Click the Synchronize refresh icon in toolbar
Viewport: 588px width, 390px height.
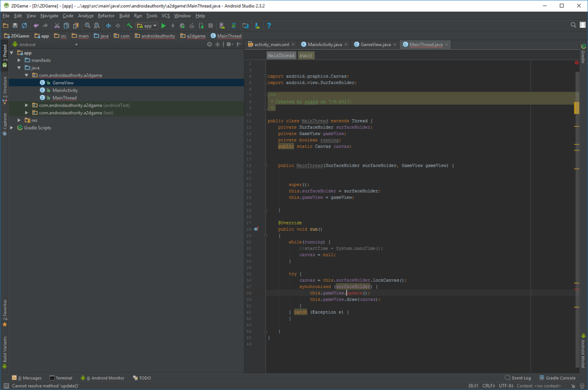coord(24,26)
